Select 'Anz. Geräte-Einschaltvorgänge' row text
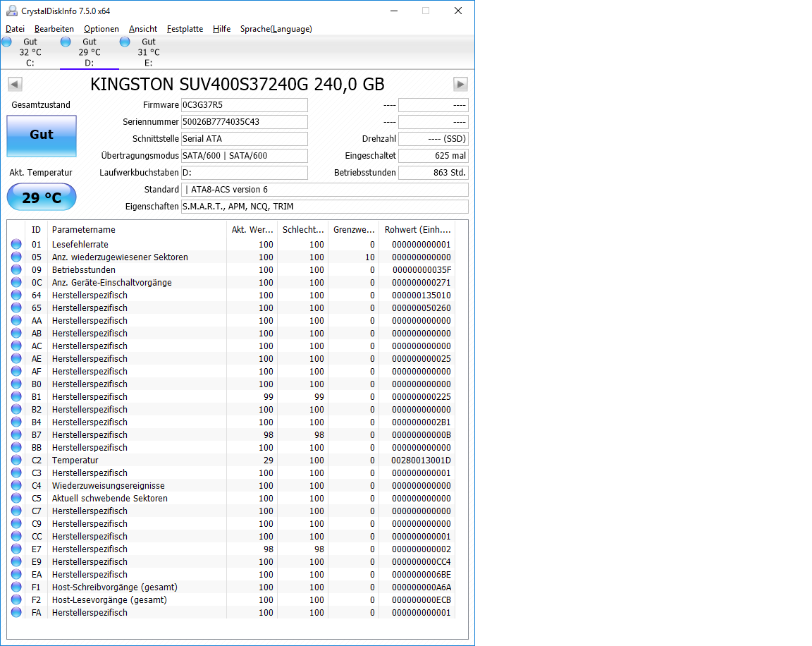This screenshot has width=812, height=646. click(112, 283)
